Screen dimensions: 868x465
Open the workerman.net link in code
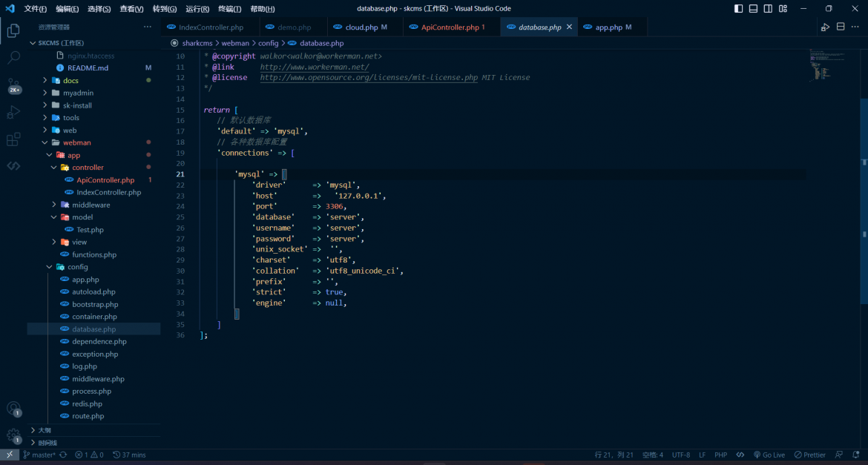coord(315,67)
